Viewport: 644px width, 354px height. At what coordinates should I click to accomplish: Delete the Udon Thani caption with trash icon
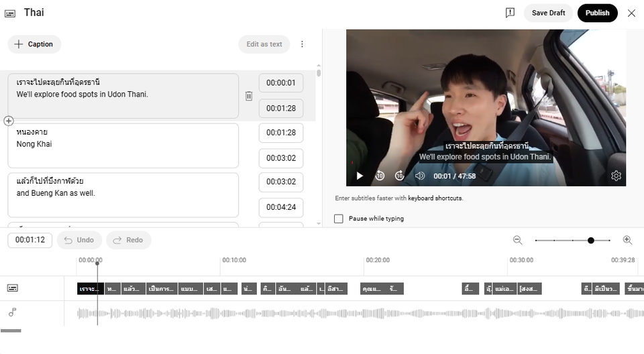click(248, 96)
